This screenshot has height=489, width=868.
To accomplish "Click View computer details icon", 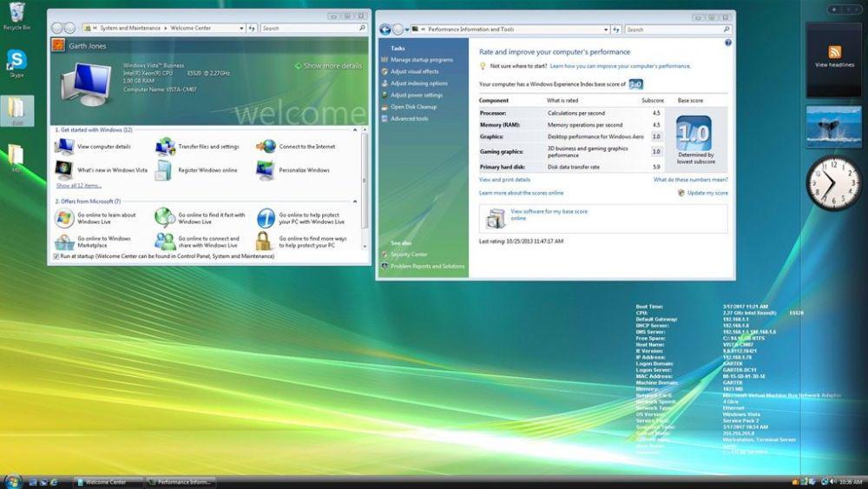I will pyautogui.click(x=65, y=147).
